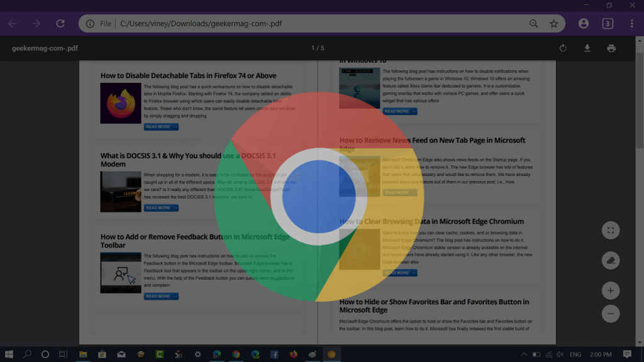Open 'What is DOCSIS 3.1' article heading
Viewport: 644px width, 362px height.
coord(188,160)
